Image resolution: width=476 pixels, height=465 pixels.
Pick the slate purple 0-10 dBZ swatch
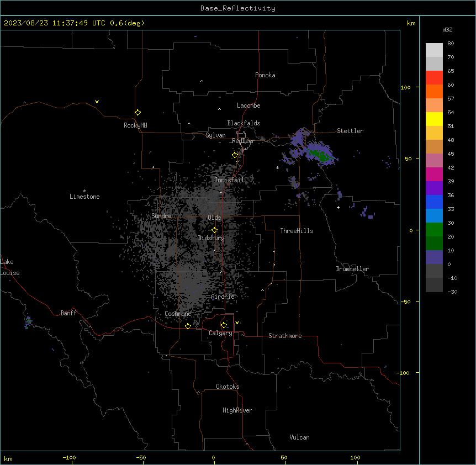[x=434, y=257]
